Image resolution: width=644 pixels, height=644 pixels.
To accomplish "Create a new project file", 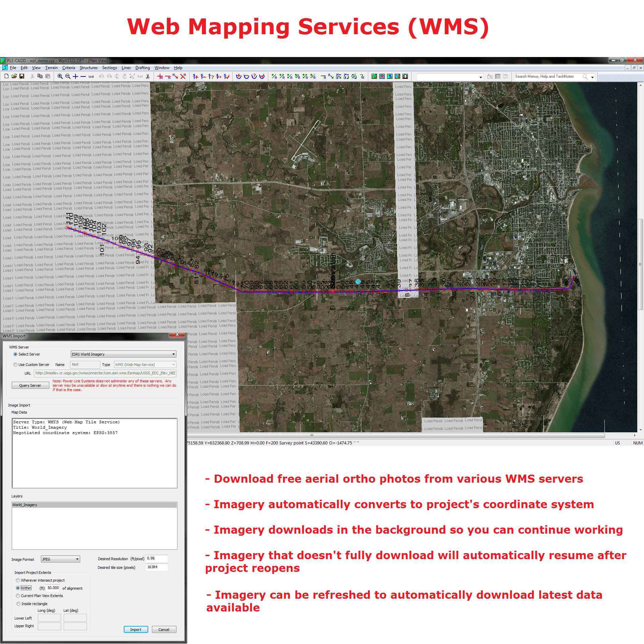I will 6,76.
